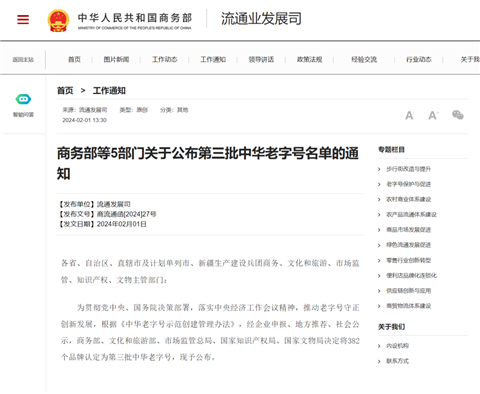Select 工作动态 in the navigation bar

tap(164, 60)
